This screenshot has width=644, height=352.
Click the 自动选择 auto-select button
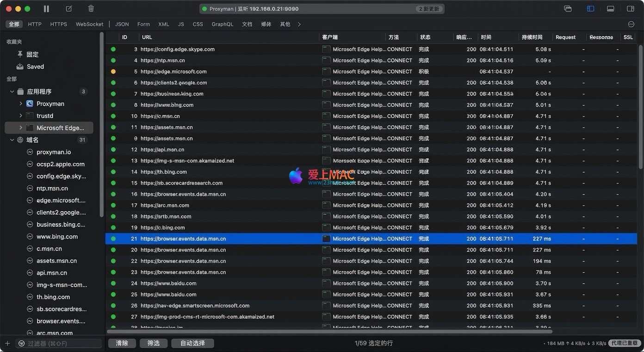(x=192, y=343)
